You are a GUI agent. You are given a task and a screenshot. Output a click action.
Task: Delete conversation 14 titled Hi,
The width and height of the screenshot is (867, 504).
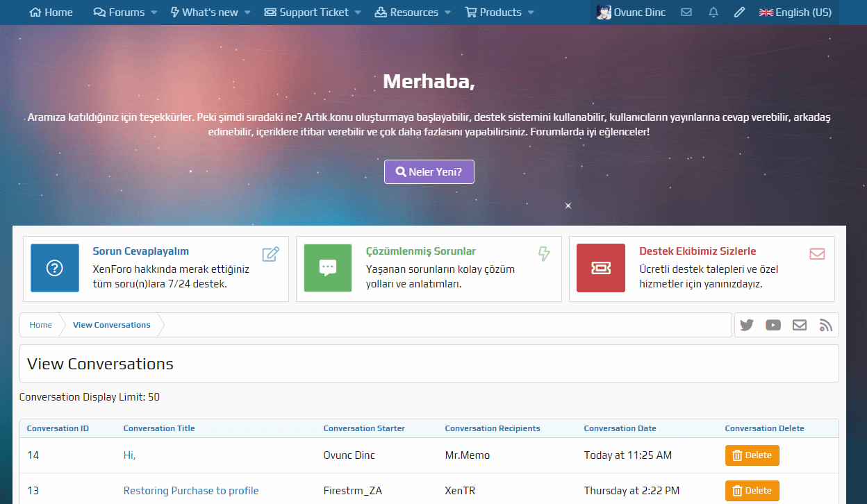752,455
